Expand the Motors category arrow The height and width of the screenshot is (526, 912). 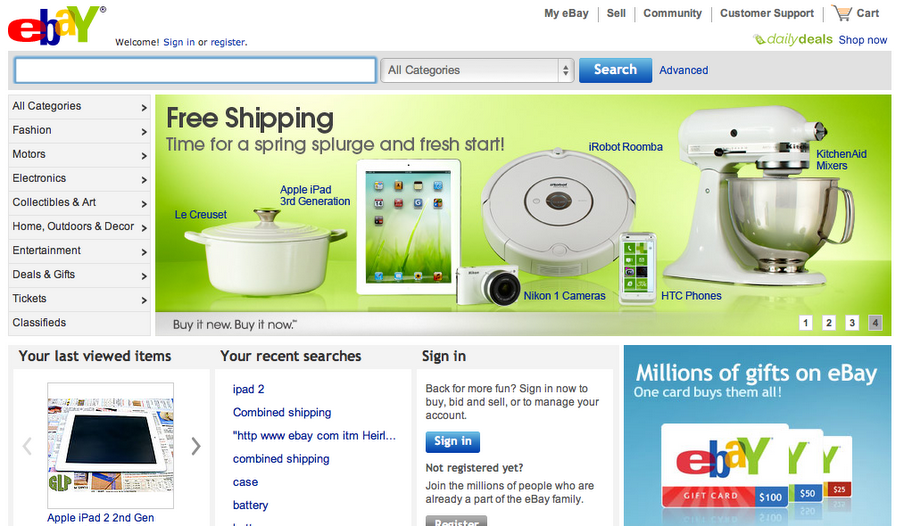click(x=144, y=156)
